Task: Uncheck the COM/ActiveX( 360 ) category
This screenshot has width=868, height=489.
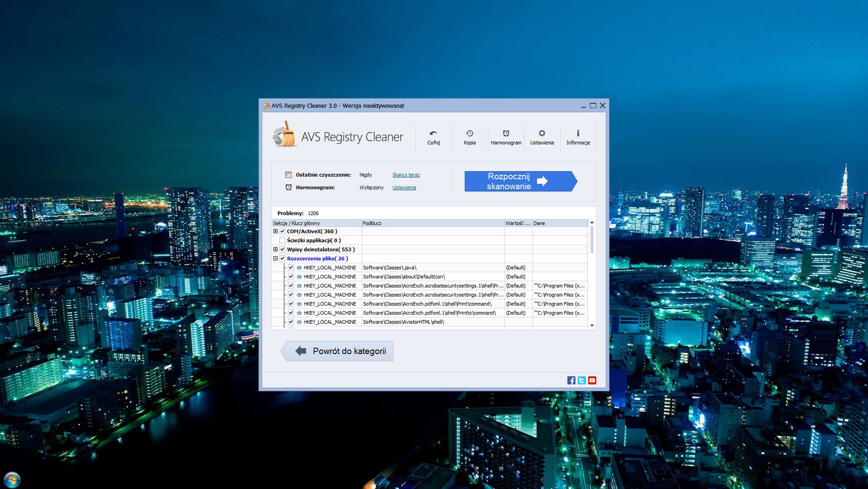Action: (x=283, y=231)
